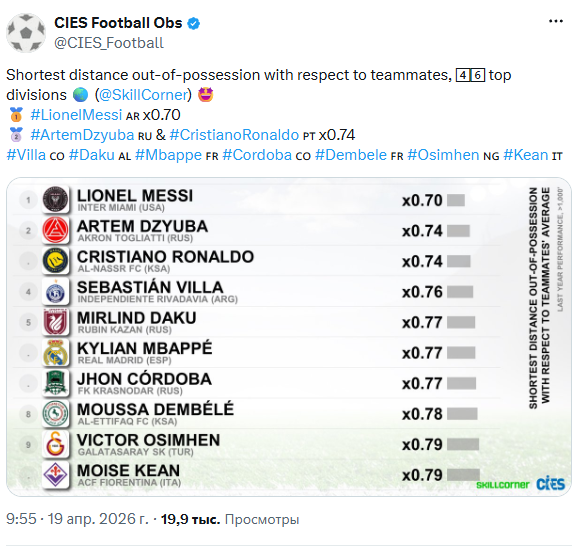The width and height of the screenshot is (582, 552).
Task: Open the #ArtemDzyuba hashtag
Action: coord(82,135)
